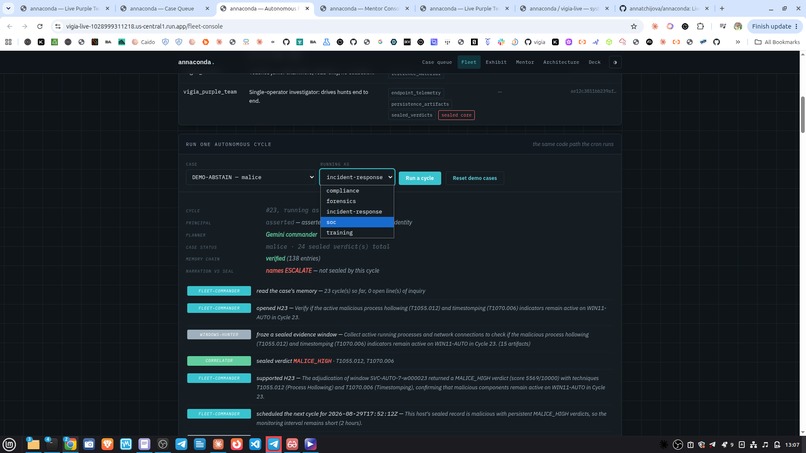Switch to the annatchijova/annaconda GitHub tab
This screenshot has height=453, width=806.
(664, 9)
